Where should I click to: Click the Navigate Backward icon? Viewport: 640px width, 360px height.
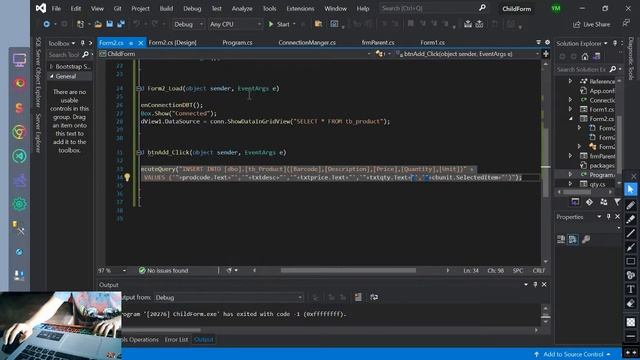47,24
